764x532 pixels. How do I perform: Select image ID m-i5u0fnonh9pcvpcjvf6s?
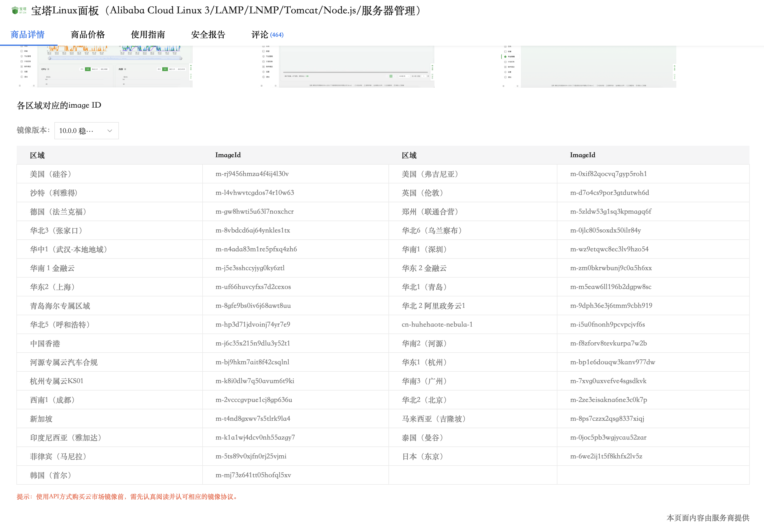pos(608,324)
